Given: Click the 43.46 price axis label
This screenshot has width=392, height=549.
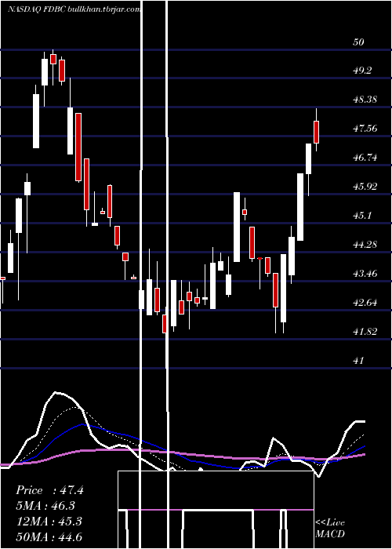Looking at the screenshot, I should click(x=365, y=274).
